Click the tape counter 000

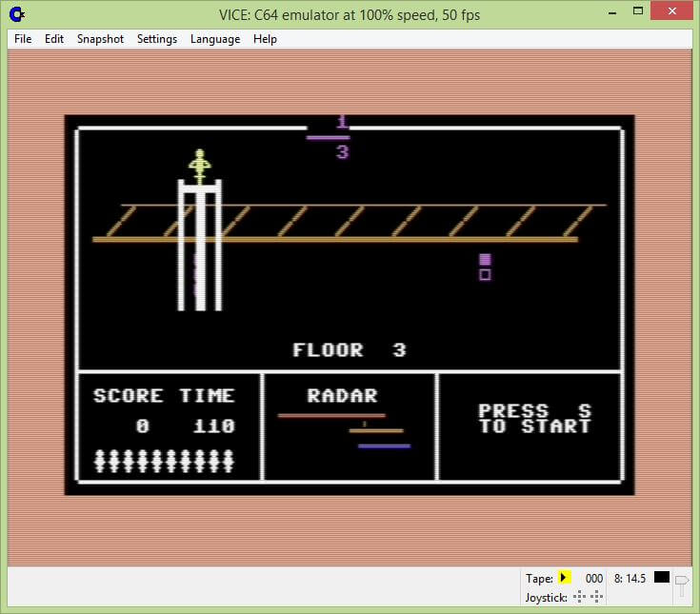[x=593, y=579]
